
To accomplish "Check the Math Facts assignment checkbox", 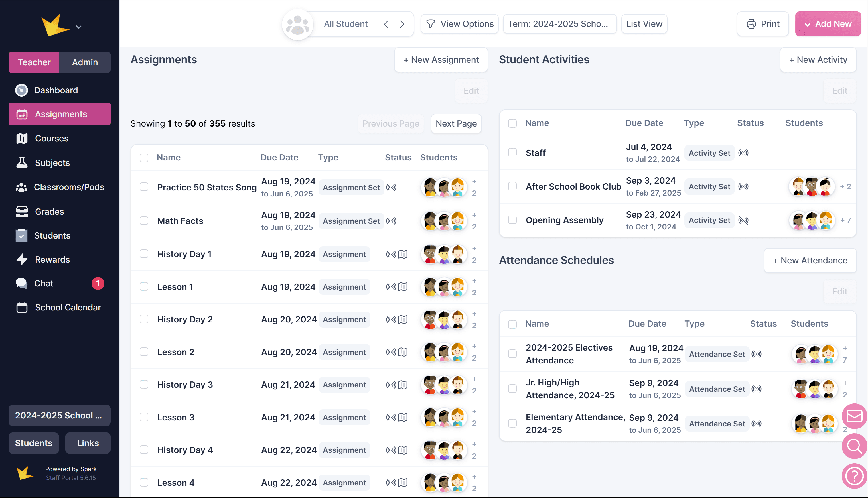I will (x=144, y=221).
